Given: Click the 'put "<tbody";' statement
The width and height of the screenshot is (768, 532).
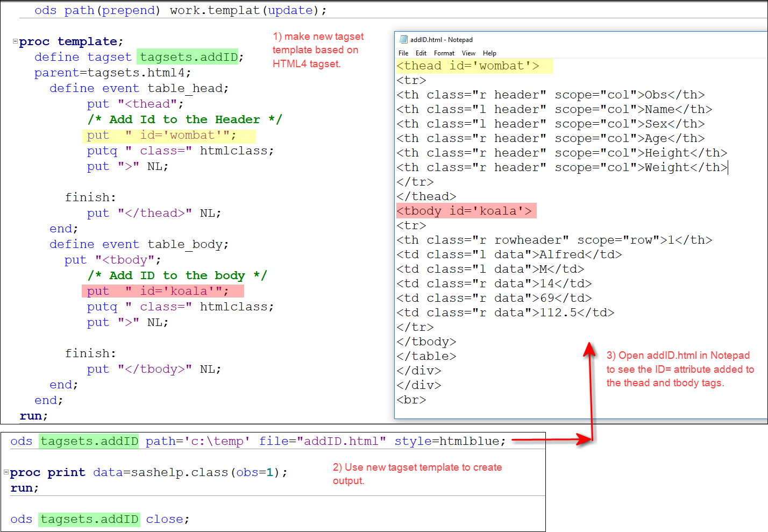Looking at the screenshot, I should point(112,260).
